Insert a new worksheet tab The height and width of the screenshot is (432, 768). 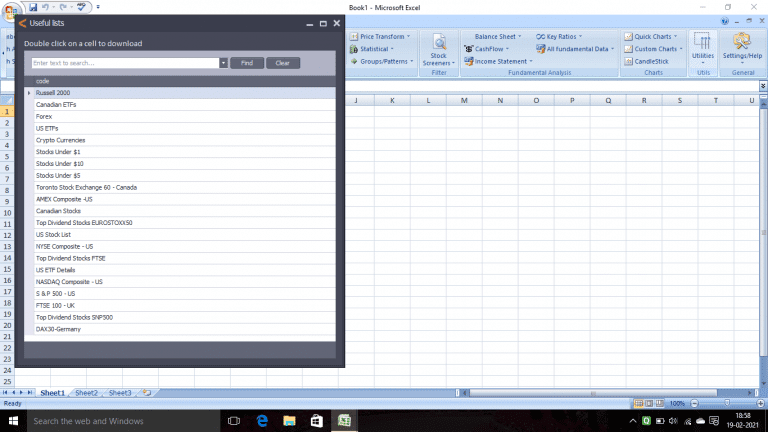coord(146,393)
